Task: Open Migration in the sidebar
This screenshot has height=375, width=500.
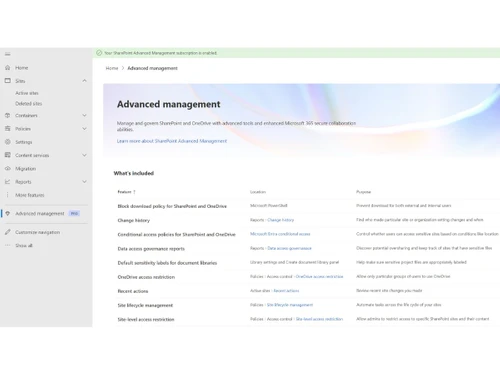Action: pos(25,169)
